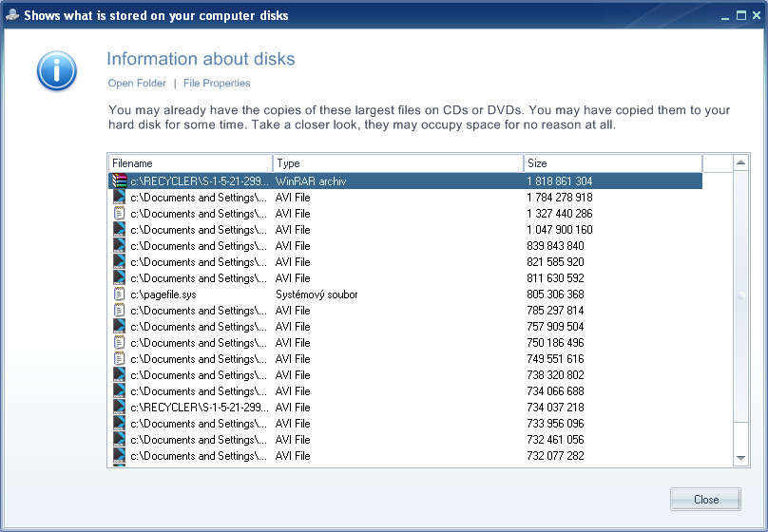Select the size value 811 630 592
The image size is (768, 532).
[555, 278]
